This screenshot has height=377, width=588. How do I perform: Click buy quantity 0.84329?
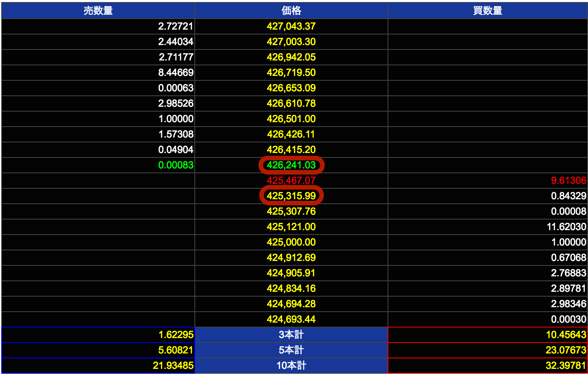point(569,196)
